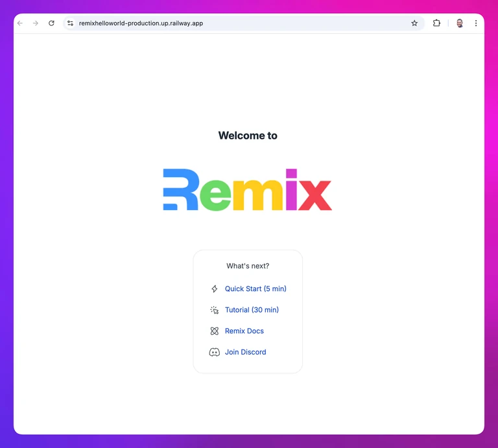This screenshot has height=448, width=498.
Task: Reload the page with the refresh icon
Action: point(51,23)
